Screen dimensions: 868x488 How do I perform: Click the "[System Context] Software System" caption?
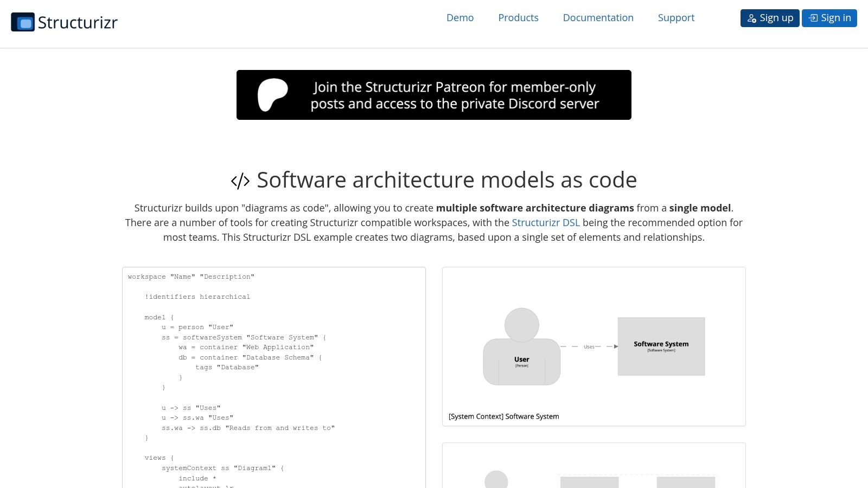click(504, 416)
